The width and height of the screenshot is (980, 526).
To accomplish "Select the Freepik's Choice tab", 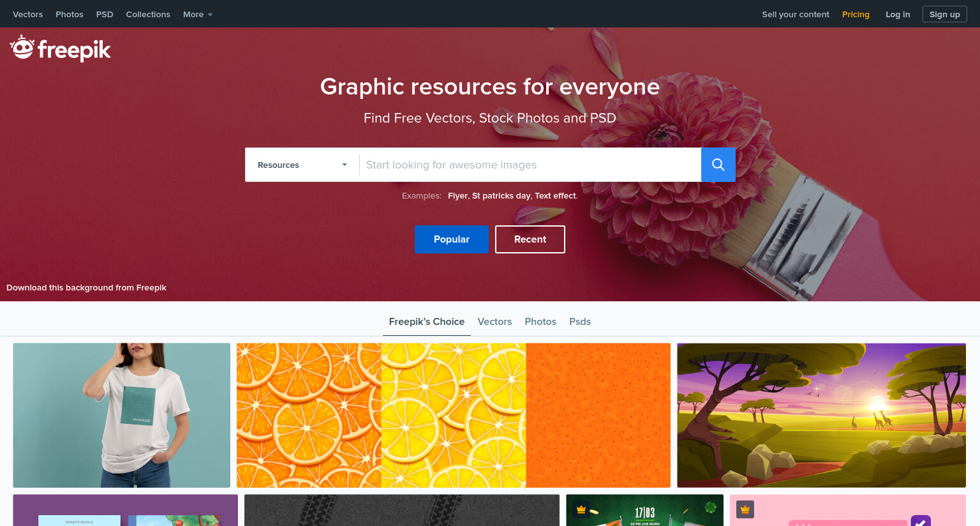I will coord(427,322).
